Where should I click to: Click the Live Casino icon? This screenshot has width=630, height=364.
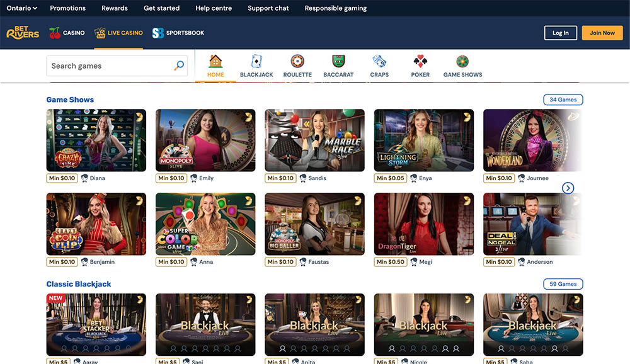(x=100, y=33)
